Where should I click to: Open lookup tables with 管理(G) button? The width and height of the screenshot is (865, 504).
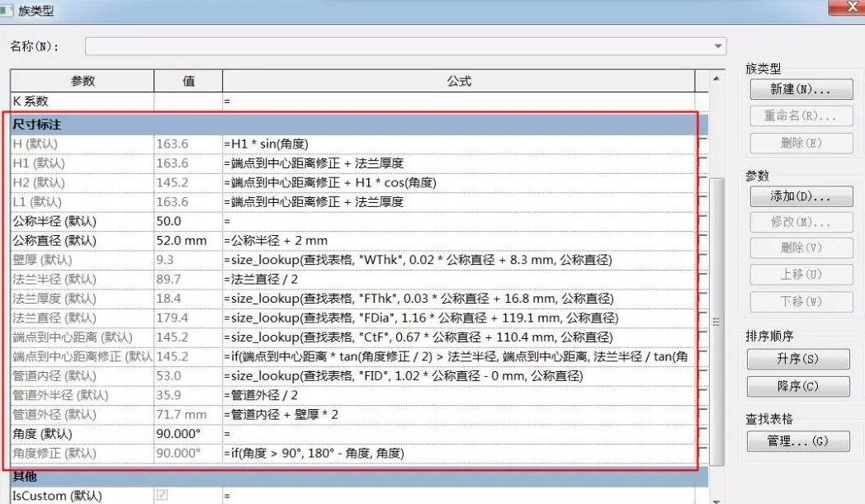coord(800,441)
